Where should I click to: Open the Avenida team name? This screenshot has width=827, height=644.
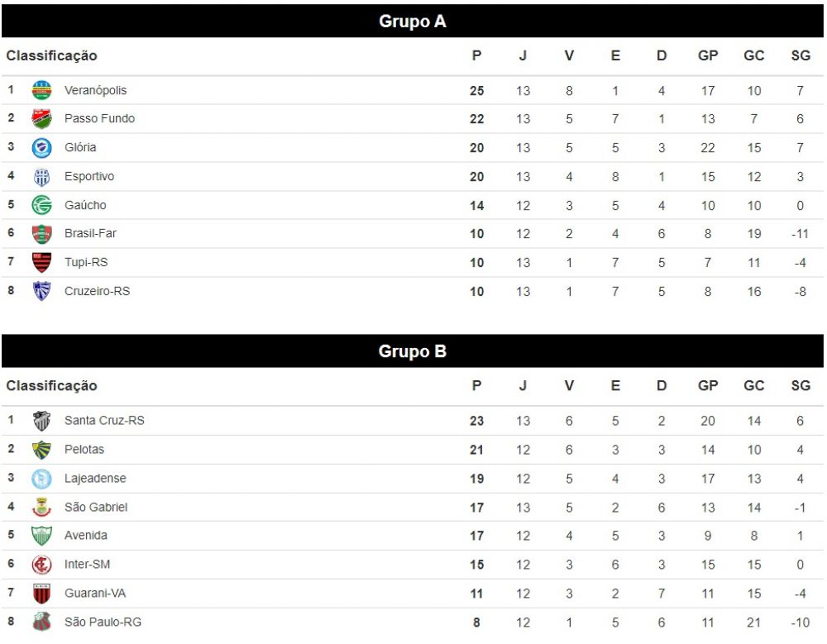point(86,536)
